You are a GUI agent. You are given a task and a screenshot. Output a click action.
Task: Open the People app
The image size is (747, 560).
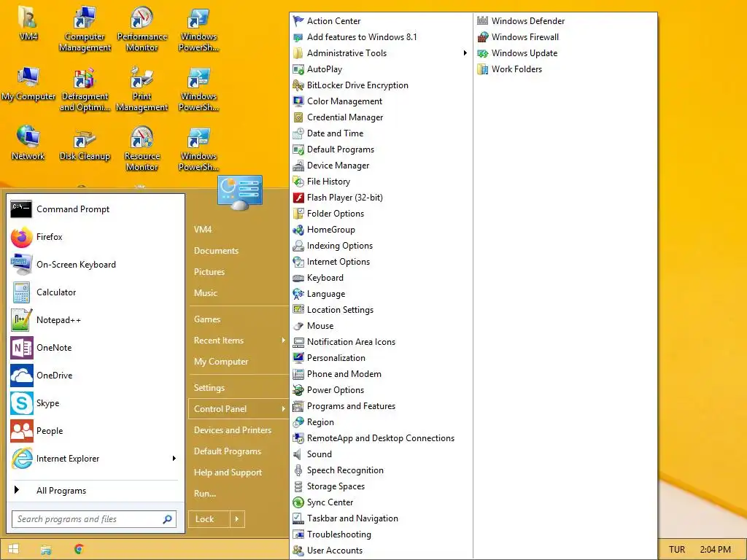(x=96, y=430)
